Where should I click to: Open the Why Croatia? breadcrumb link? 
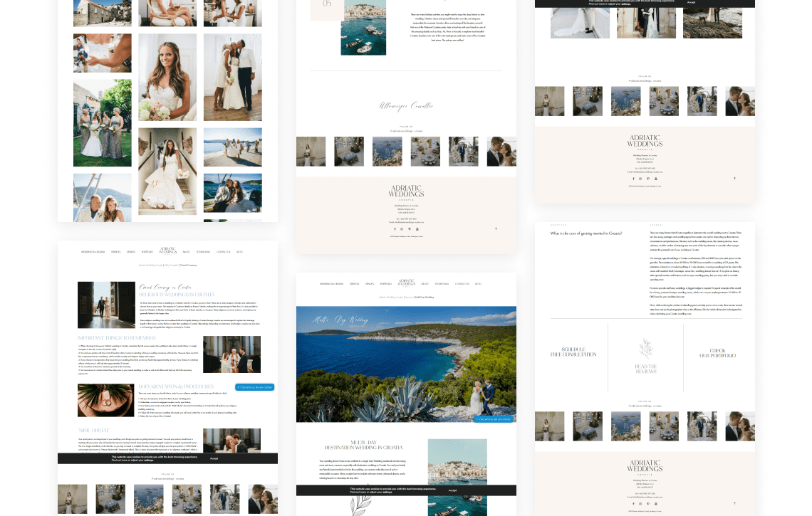(171, 265)
